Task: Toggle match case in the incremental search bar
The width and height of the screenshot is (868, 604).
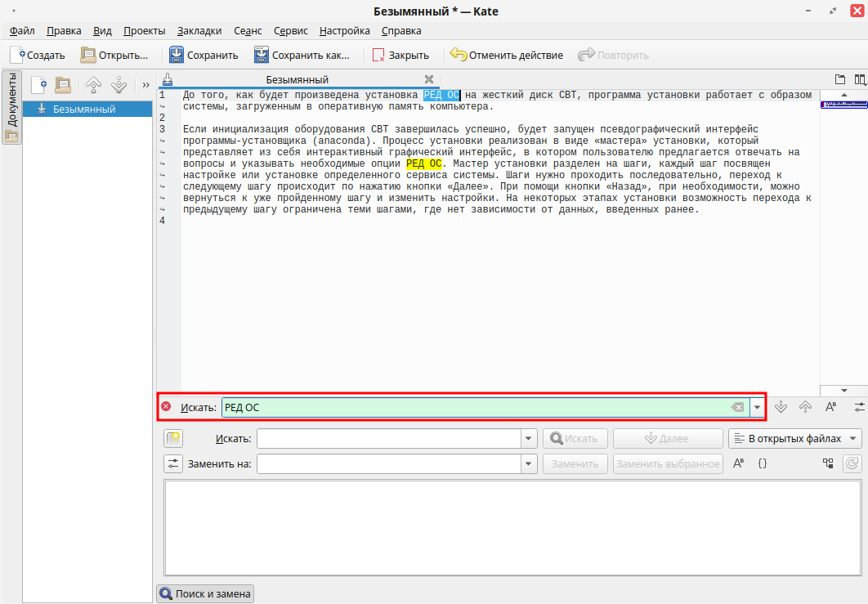Action: 830,407
